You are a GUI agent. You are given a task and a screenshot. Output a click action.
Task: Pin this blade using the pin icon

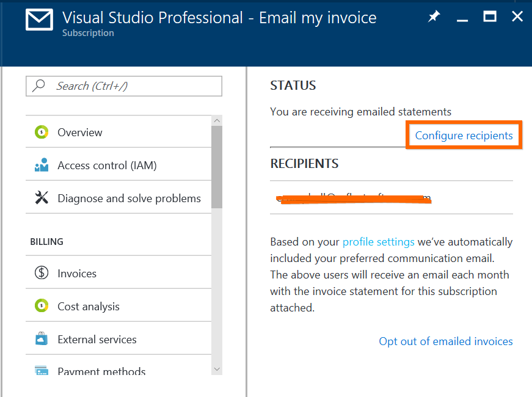[x=434, y=17]
